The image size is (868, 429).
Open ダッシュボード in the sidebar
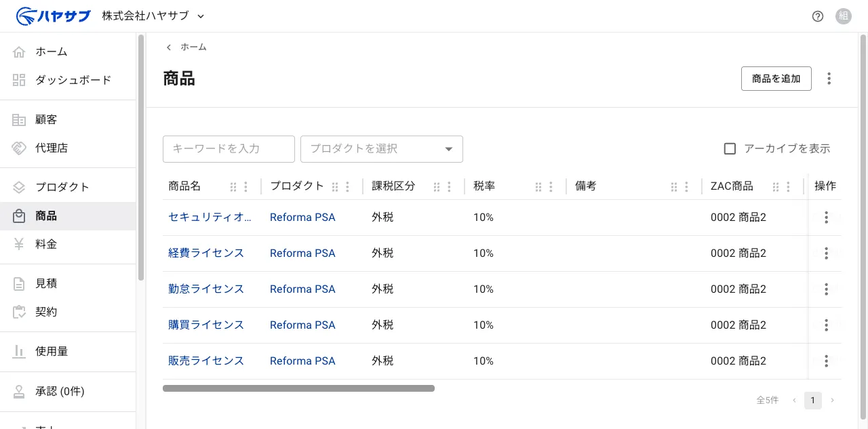68,80
